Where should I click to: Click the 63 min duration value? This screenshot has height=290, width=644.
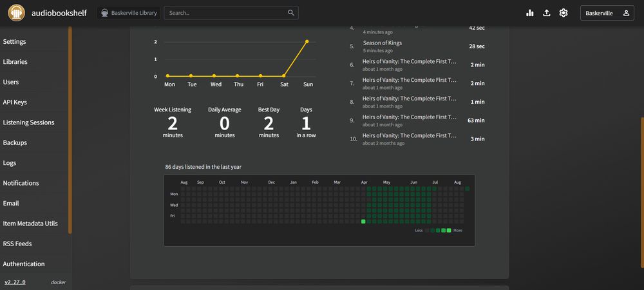[476, 121]
